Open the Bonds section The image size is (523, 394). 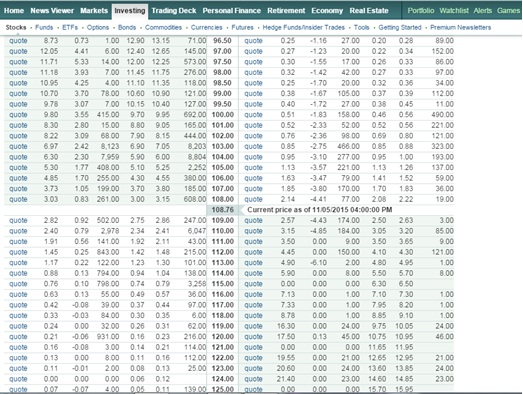(x=127, y=27)
